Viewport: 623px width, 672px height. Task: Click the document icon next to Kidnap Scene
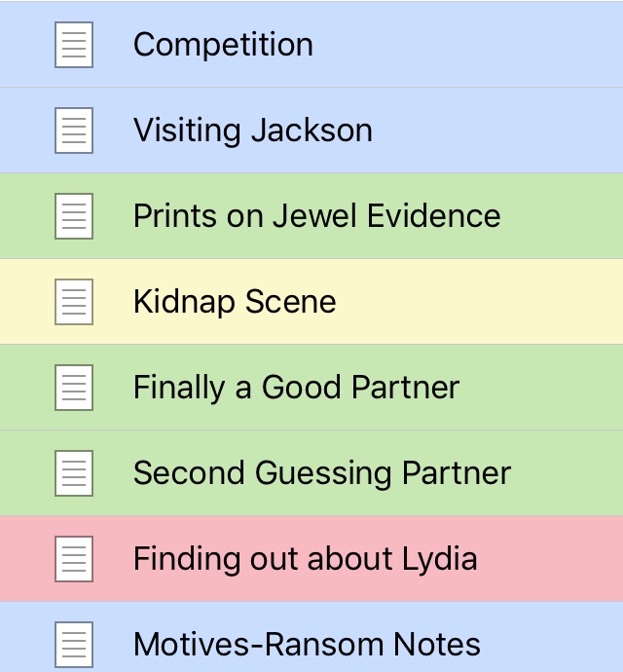coord(74,302)
